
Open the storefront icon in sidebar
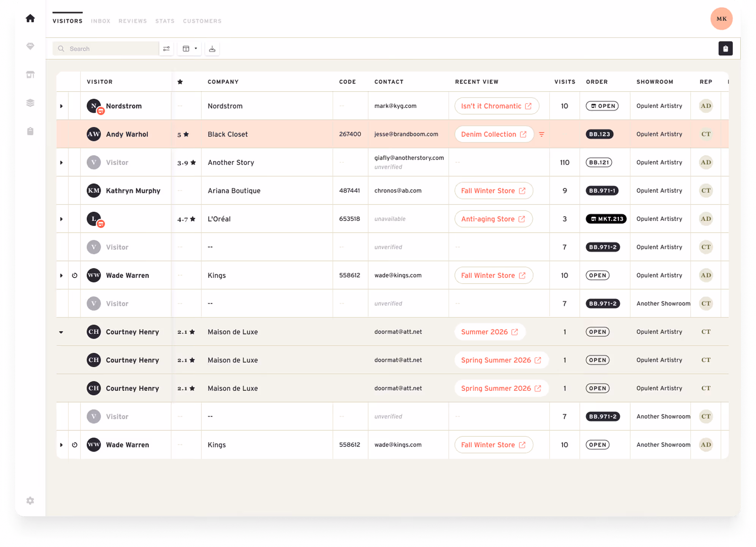click(x=30, y=75)
